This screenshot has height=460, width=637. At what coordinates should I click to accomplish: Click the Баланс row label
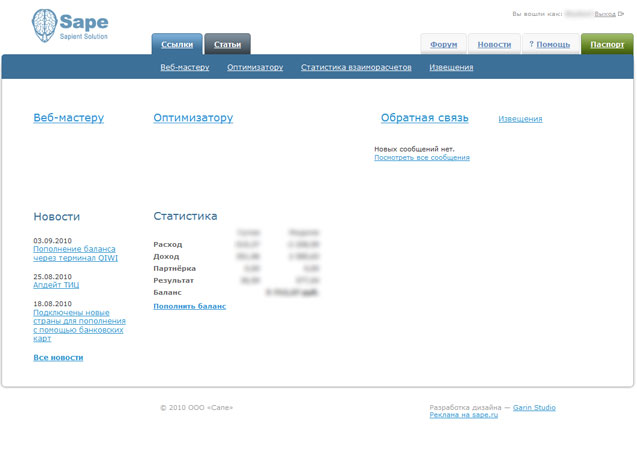click(167, 292)
